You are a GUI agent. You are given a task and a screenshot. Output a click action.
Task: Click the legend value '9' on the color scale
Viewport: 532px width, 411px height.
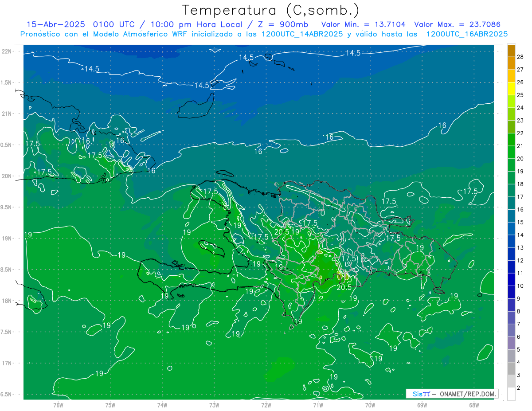click(519, 299)
